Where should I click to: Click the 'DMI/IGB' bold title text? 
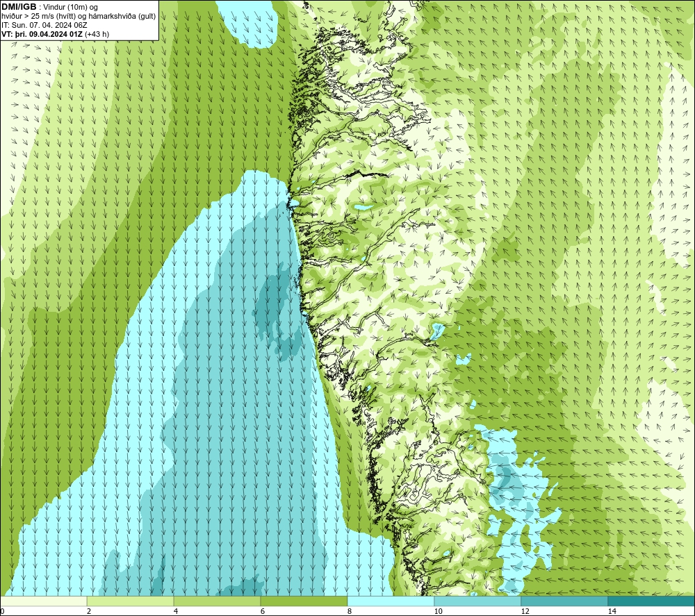click(x=19, y=7)
